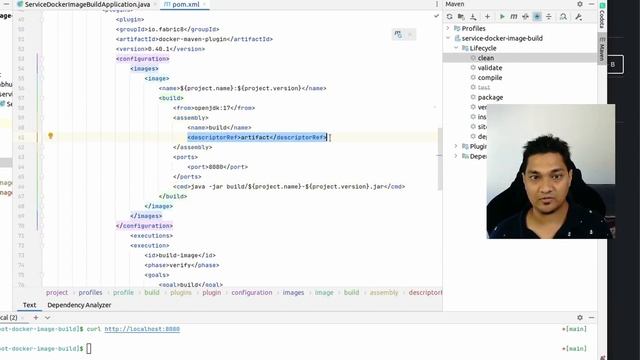Collapse the Lifecycle node

456,48
